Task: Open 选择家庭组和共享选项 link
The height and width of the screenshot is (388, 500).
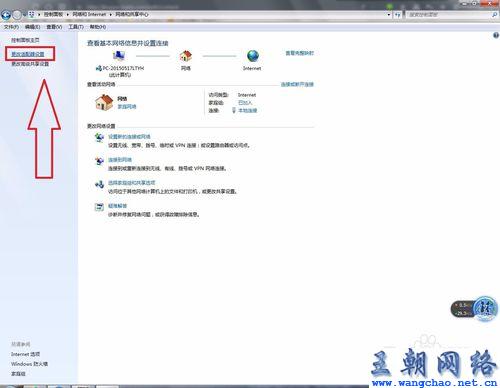Action: pos(132,183)
